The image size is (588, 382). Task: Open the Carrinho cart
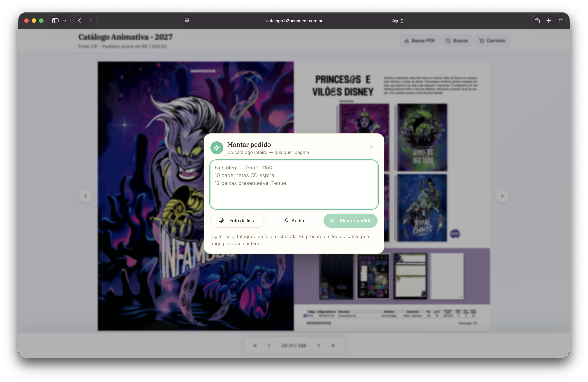point(492,41)
